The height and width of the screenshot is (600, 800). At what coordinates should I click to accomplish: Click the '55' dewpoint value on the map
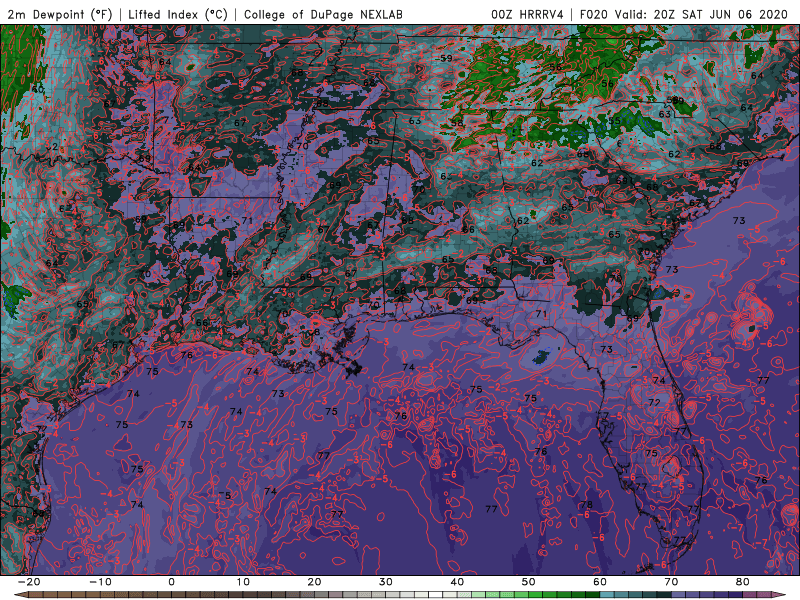(615, 121)
